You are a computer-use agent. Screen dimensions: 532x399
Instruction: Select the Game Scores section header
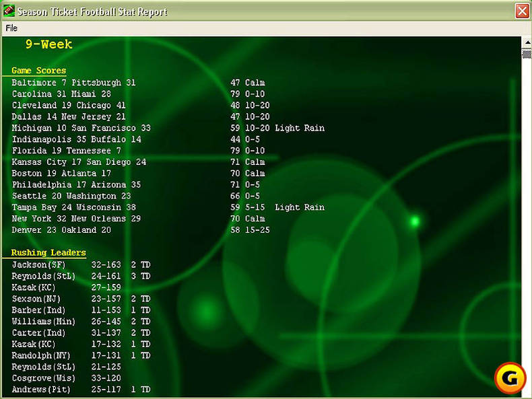click(38, 71)
